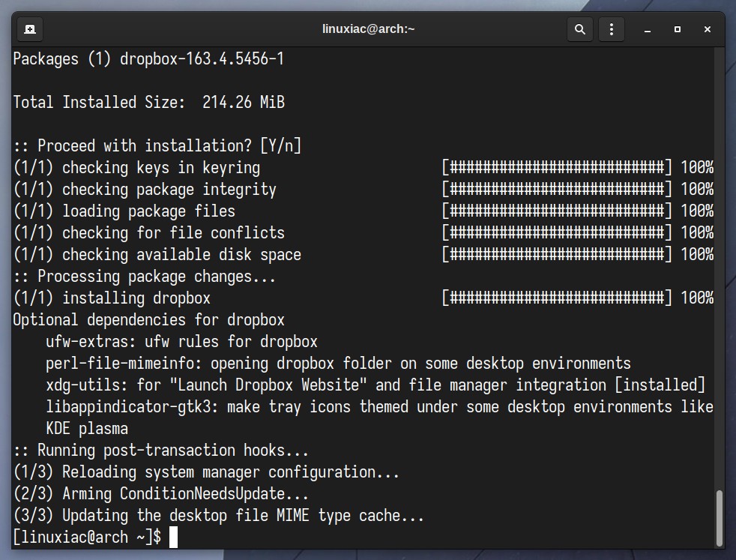This screenshot has height=560, width=736.
Task: Click the '[installed]' tag on the xdg-utils line
Action: [x=660, y=385]
